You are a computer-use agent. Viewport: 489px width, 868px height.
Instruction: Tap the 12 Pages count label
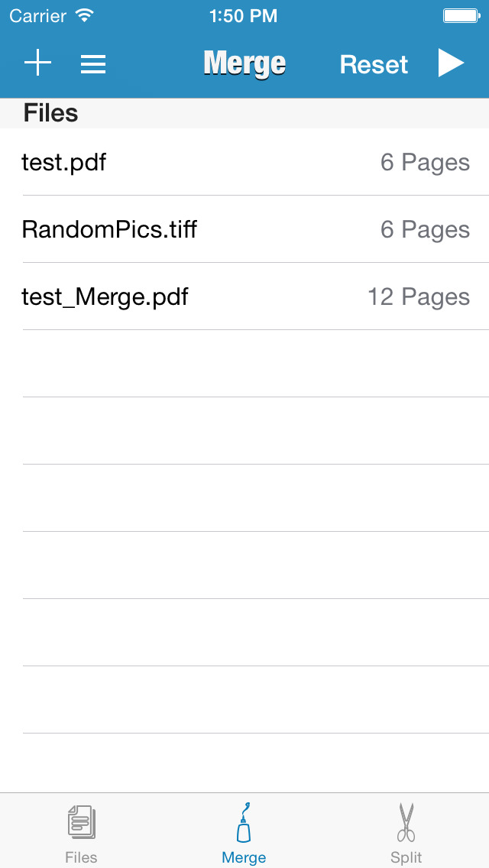[419, 296]
